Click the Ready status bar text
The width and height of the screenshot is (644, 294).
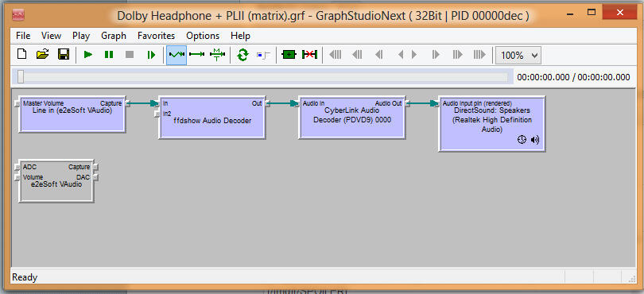click(x=25, y=277)
